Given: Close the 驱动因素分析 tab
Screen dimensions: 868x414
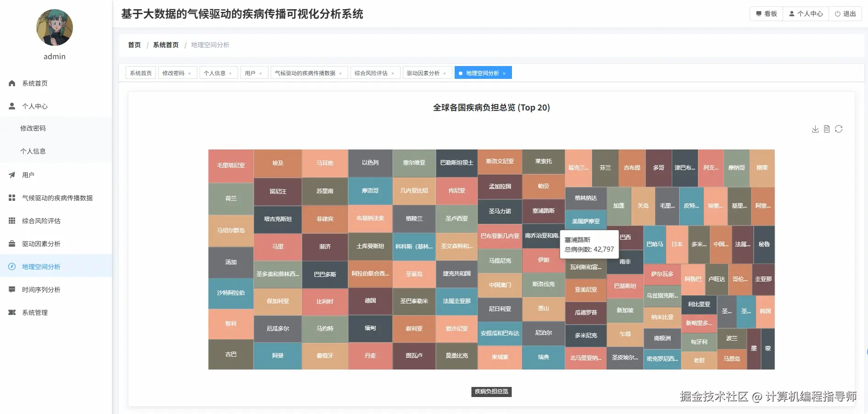Looking at the screenshot, I should click(x=445, y=73).
